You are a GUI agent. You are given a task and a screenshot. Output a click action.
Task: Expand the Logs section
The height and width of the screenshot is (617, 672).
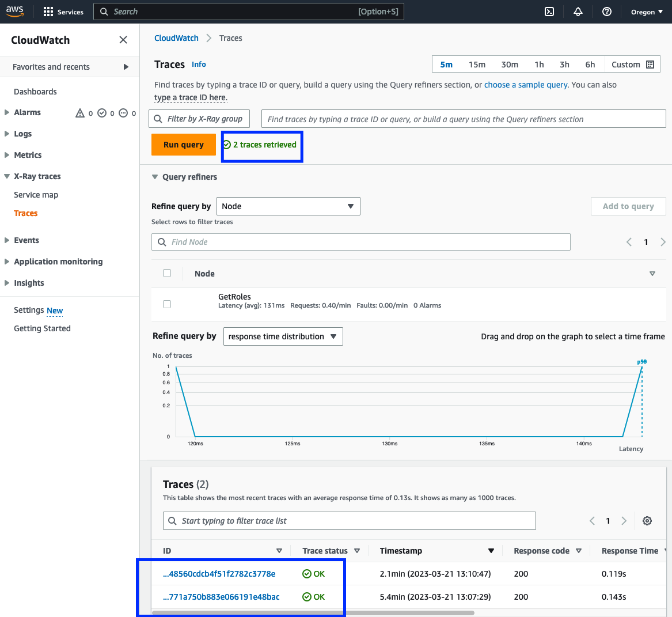point(7,134)
